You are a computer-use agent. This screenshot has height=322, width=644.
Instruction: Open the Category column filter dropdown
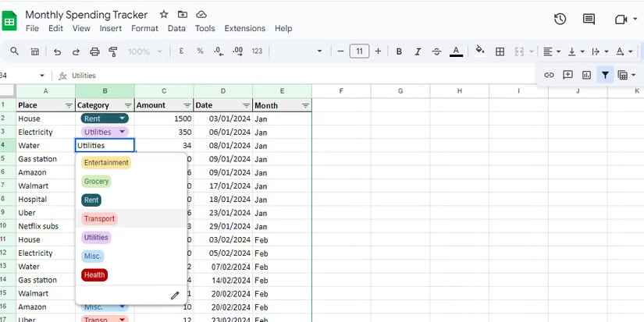pos(128,105)
